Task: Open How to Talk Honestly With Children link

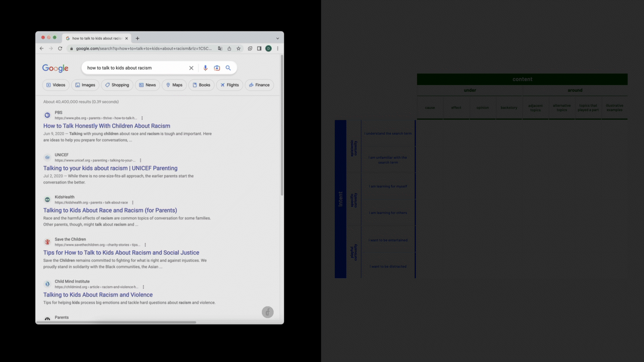Action: [x=107, y=126]
